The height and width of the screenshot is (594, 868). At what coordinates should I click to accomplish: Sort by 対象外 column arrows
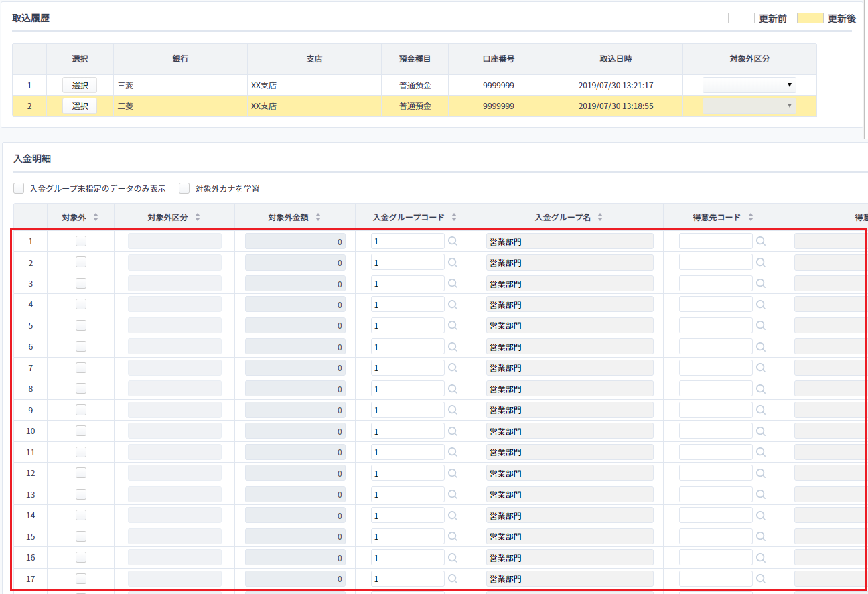[96, 217]
